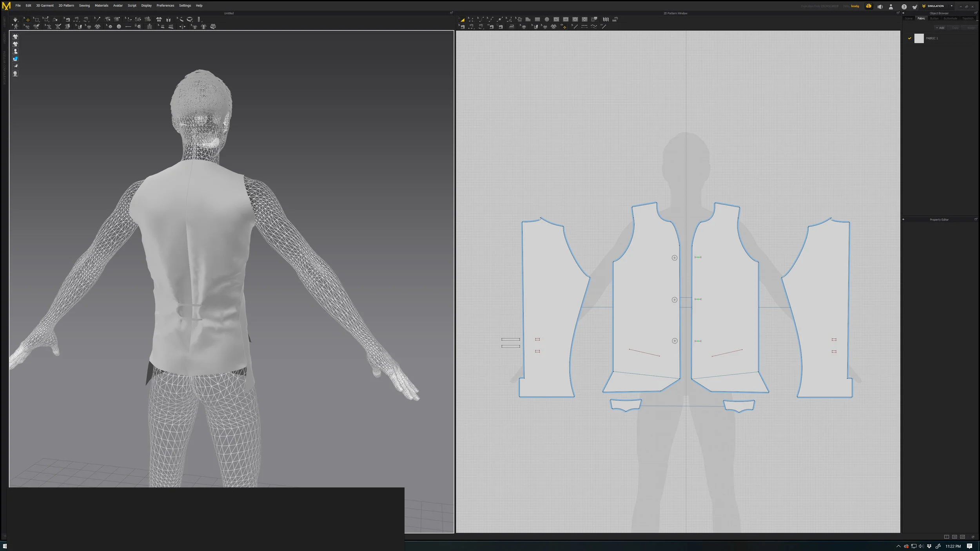The image size is (980, 551).
Task: Toggle the blue texture surface display icon
Action: click(x=15, y=59)
